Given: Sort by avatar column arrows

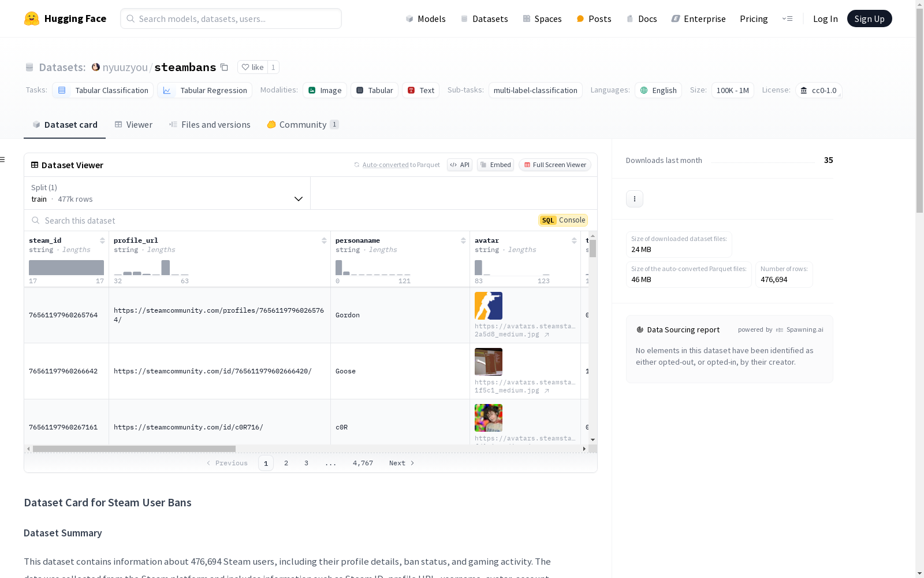Looking at the screenshot, I should click(x=574, y=240).
